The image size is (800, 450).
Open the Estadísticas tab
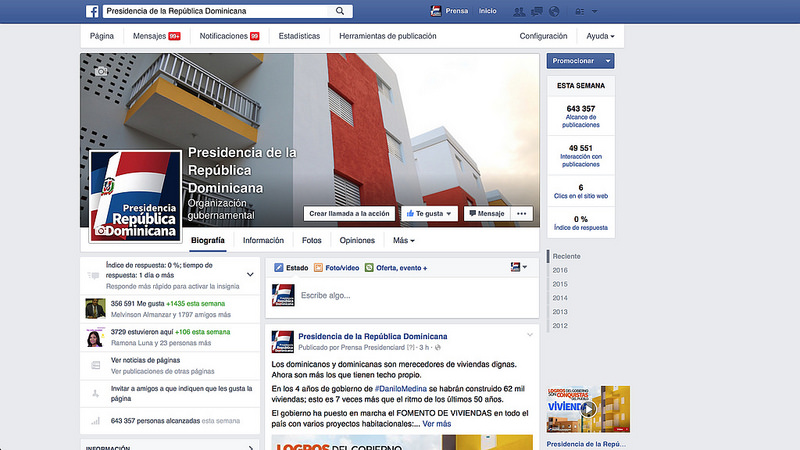point(299,36)
